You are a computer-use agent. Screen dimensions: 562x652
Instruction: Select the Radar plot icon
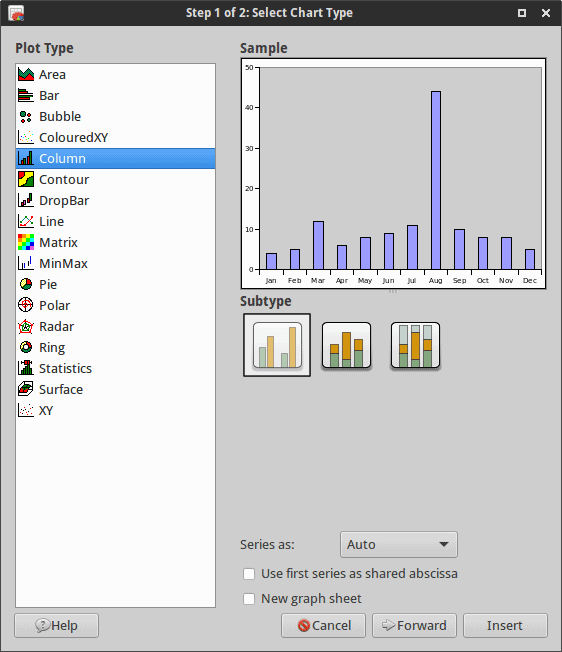point(26,326)
